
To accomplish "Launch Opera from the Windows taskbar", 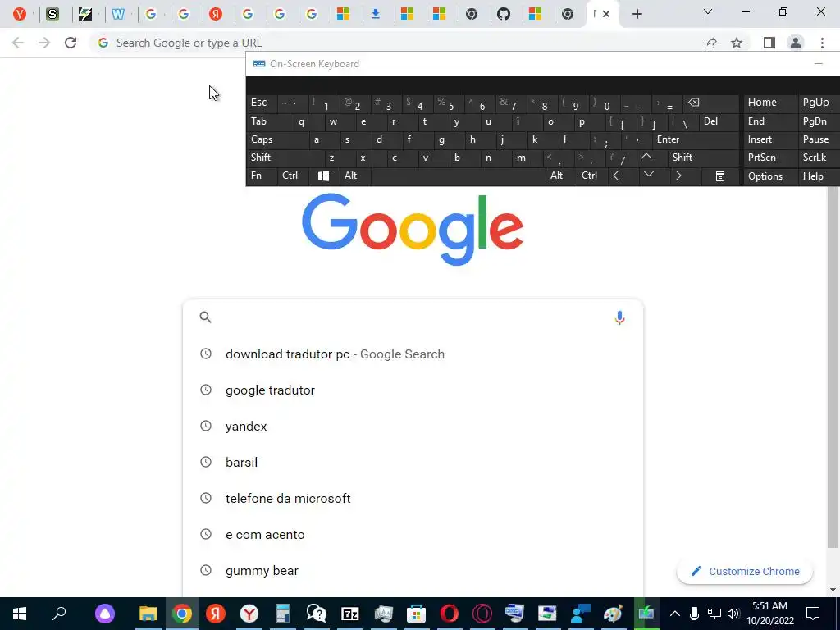I will [x=450, y=614].
